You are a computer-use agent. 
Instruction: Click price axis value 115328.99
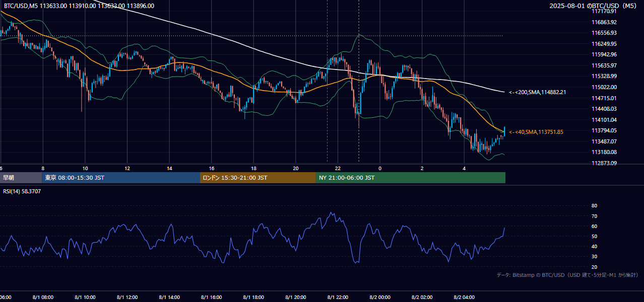tap(604, 76)
